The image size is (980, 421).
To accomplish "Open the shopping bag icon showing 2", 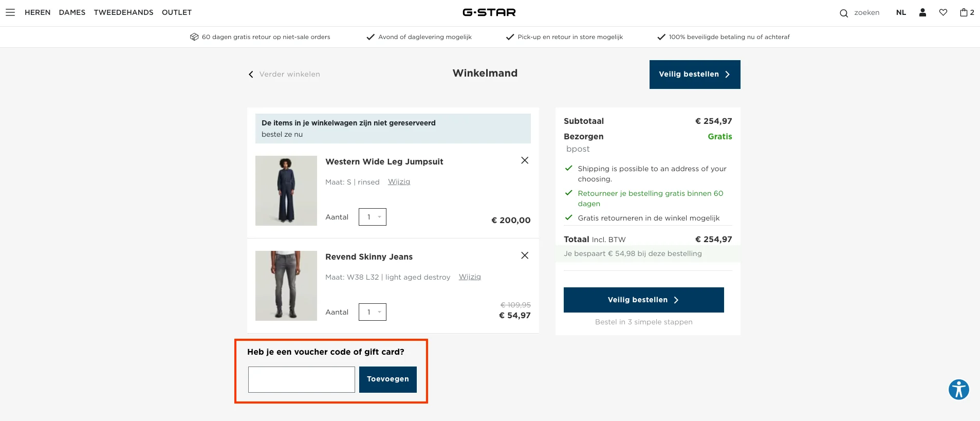I will (x=965, y=12).
